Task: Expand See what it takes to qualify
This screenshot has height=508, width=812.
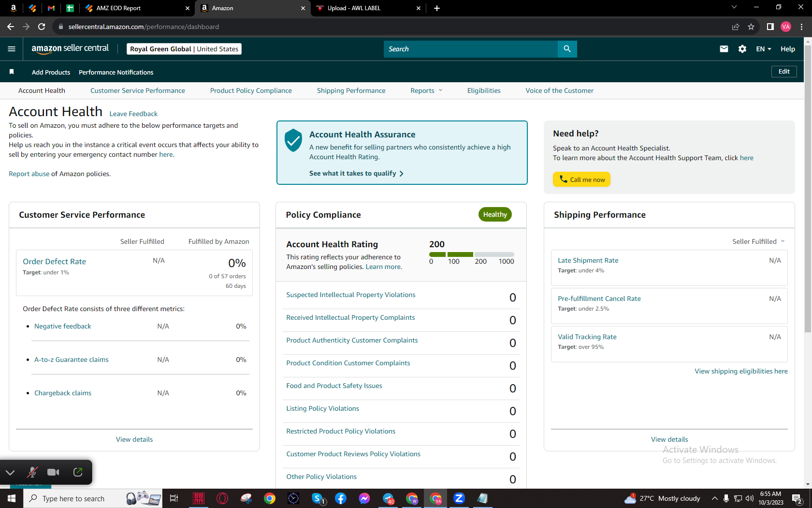Action: [356, 173]
